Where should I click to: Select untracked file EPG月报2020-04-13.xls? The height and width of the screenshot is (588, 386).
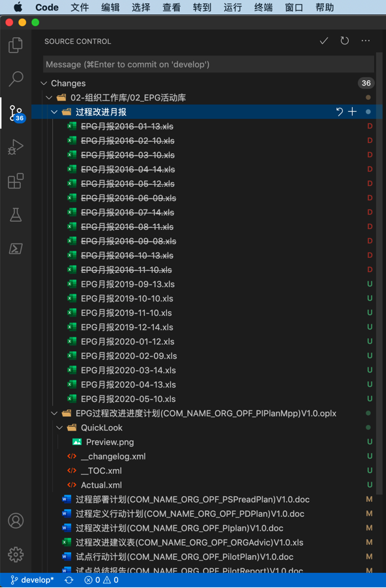coord(207,384)
